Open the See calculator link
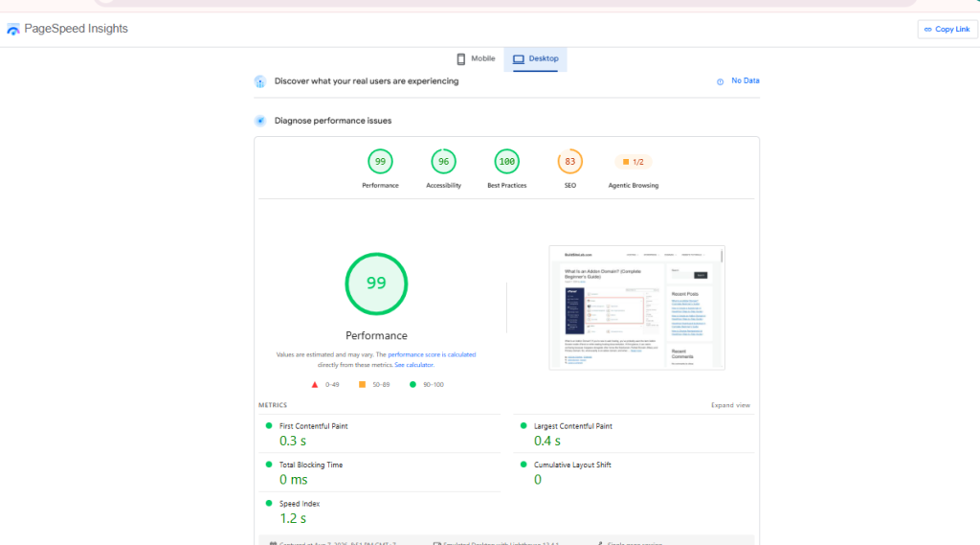This screenshot has height=545, width=980. pos(413,365)
